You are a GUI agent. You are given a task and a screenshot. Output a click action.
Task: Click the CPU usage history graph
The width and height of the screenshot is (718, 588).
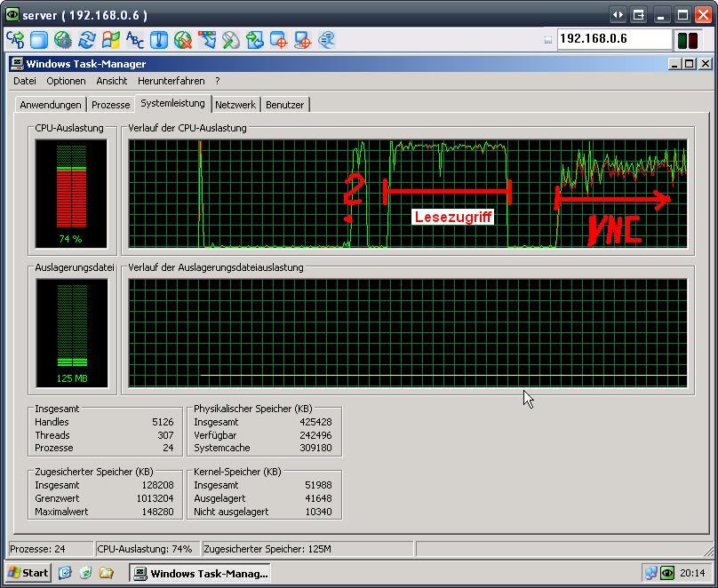pyautogui.click(x=408, y=194)
